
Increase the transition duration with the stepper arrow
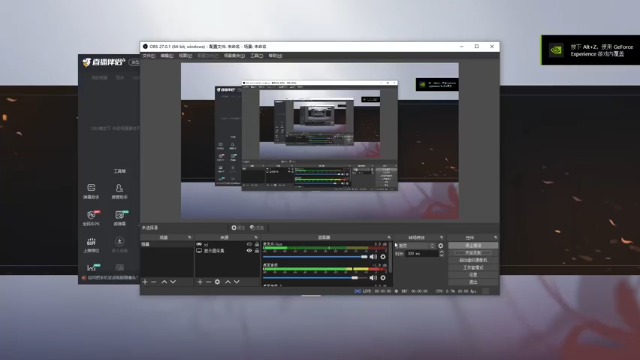[441, 252]
